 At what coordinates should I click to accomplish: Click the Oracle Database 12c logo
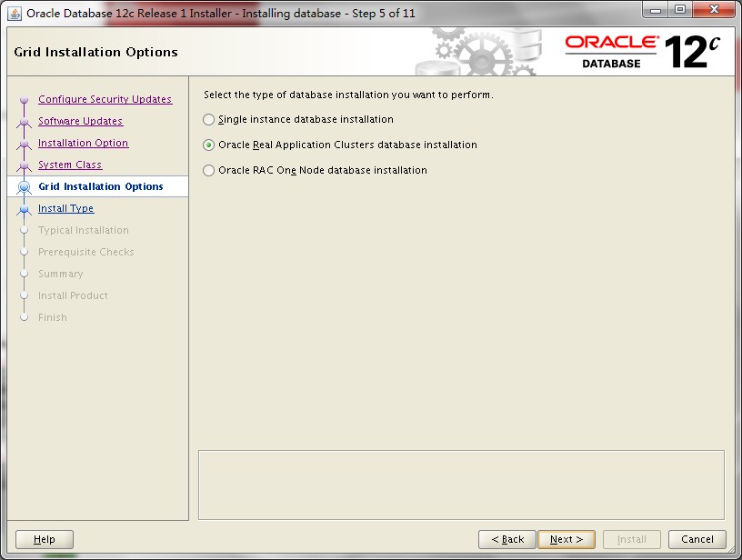(x=642, y=52)
